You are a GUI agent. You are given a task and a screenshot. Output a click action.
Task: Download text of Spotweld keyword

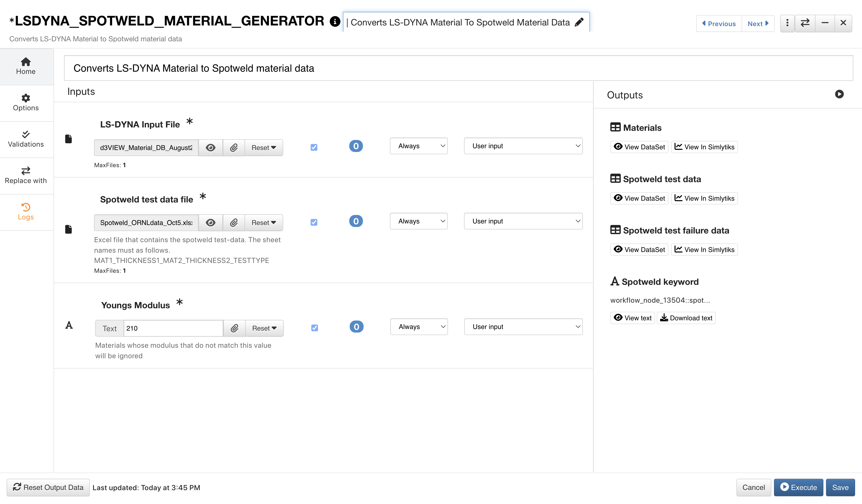[x=686, y=318]
